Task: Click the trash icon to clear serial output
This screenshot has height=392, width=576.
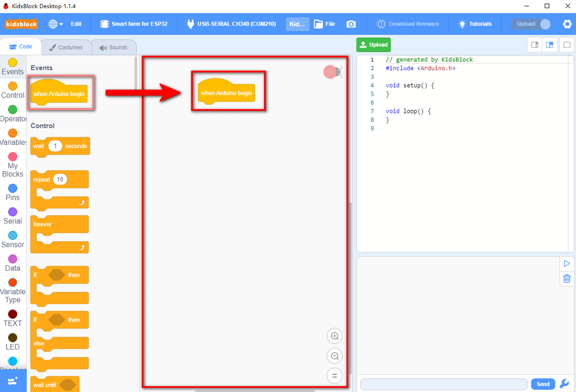Action: pyautogui.click(x=567, y=278)
